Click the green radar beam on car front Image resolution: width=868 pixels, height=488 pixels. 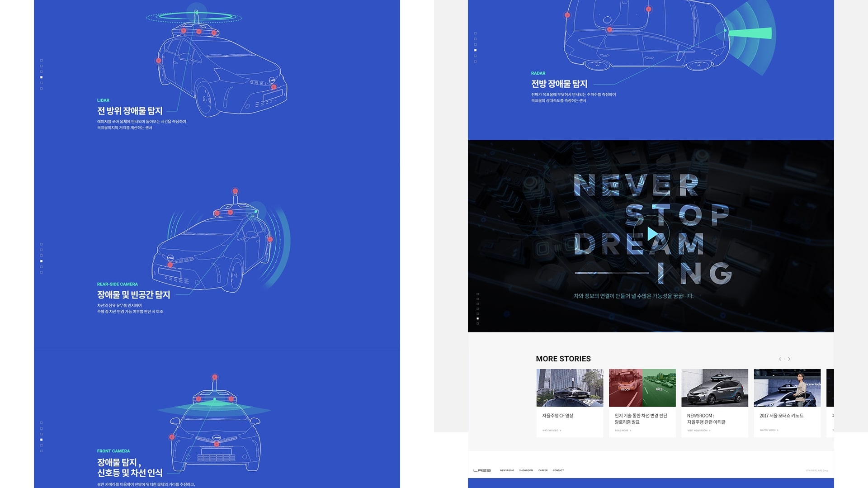[x=750, y=33]
